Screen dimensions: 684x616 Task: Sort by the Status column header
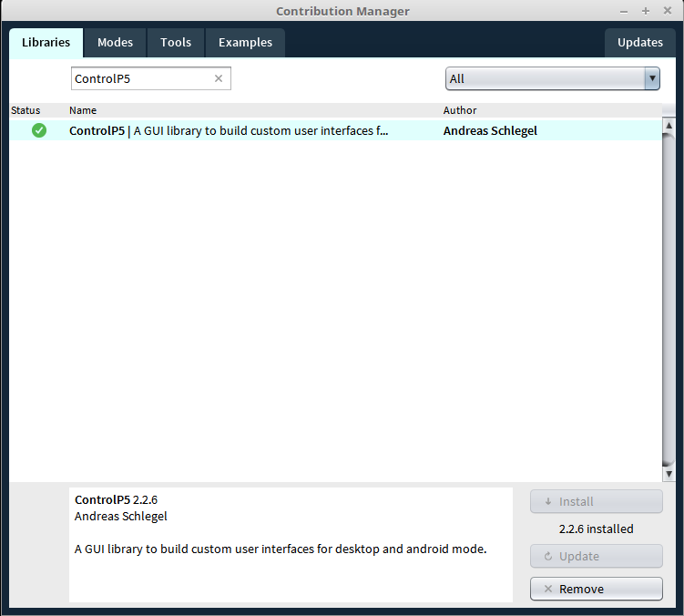click(26, 110)
